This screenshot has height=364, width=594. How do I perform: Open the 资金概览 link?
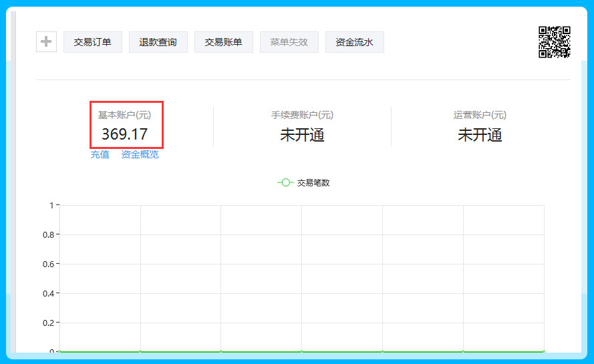point(140,154)
